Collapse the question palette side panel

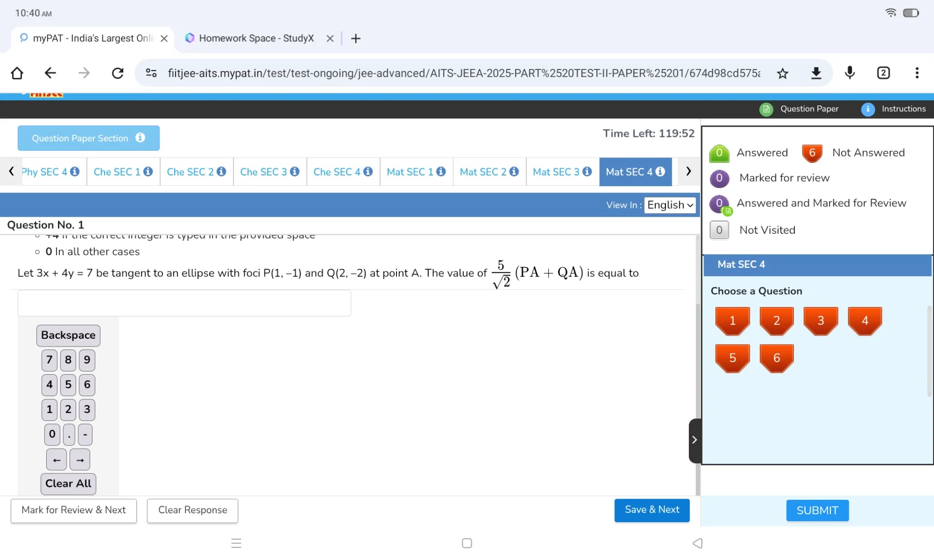point(694,440)
